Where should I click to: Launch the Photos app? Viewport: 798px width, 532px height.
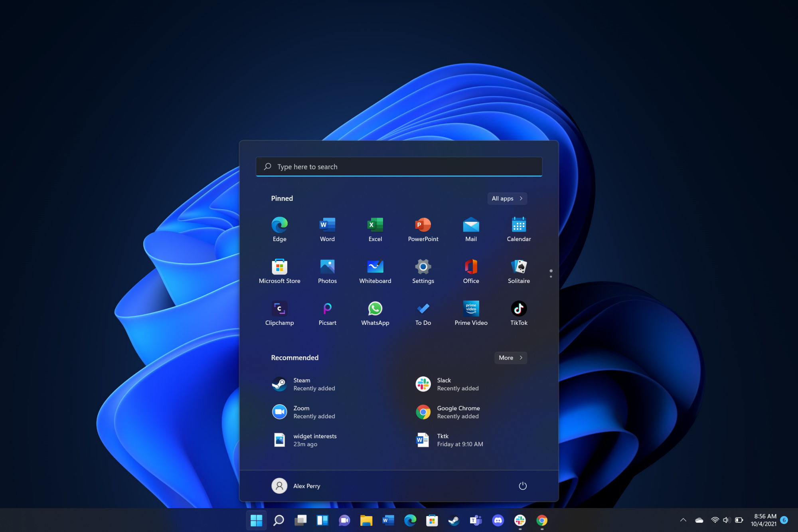(327, 271)
